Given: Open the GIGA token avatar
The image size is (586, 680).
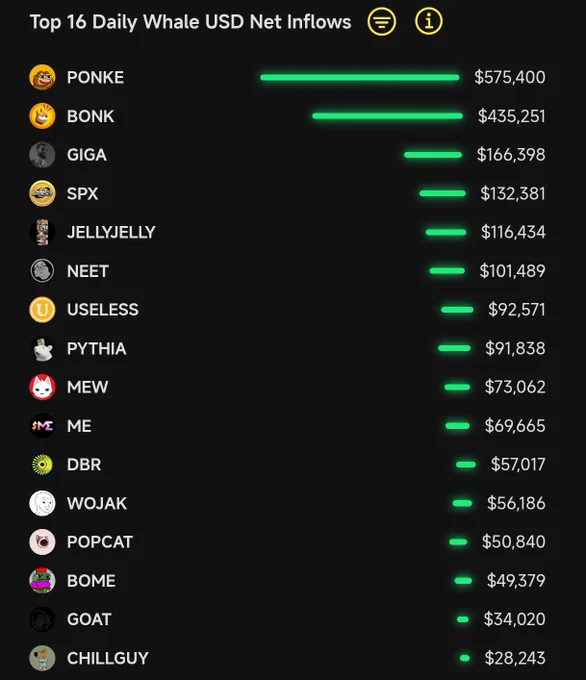Looking at the screenshot, I should tap(42, 155).
